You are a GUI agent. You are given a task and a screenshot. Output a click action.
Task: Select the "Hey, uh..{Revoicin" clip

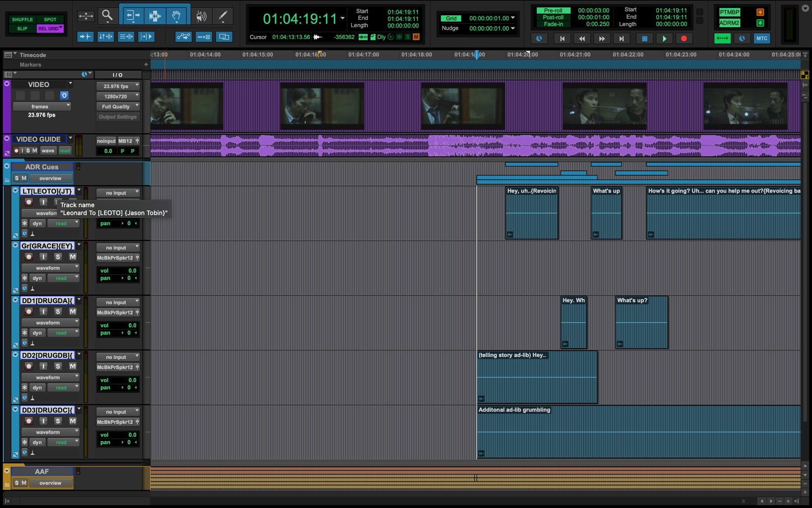532,213
